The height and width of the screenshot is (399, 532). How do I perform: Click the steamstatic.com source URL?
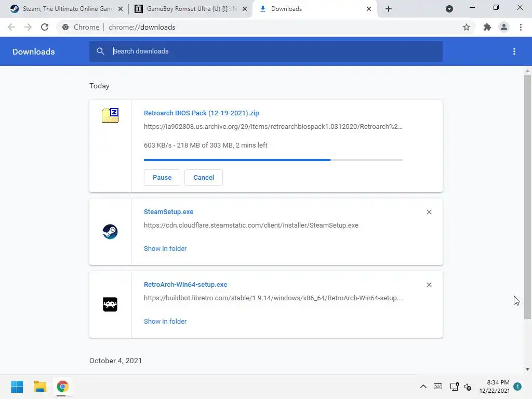251,225
